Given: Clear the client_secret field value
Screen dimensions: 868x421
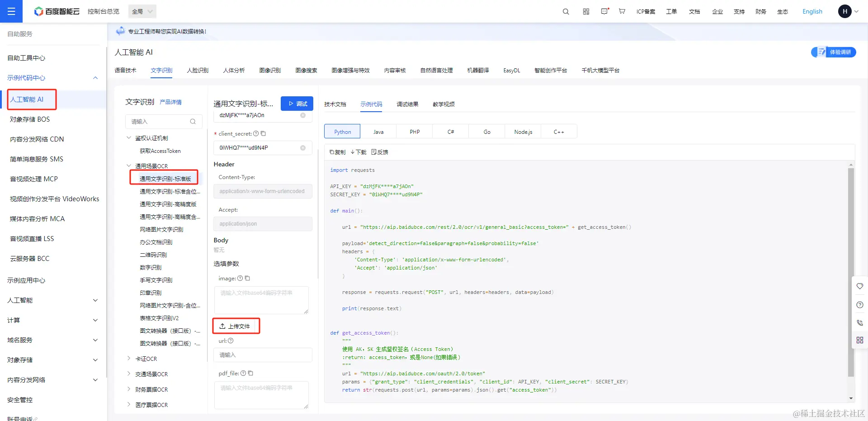Looking at the screenshot, I should point(303,148).
